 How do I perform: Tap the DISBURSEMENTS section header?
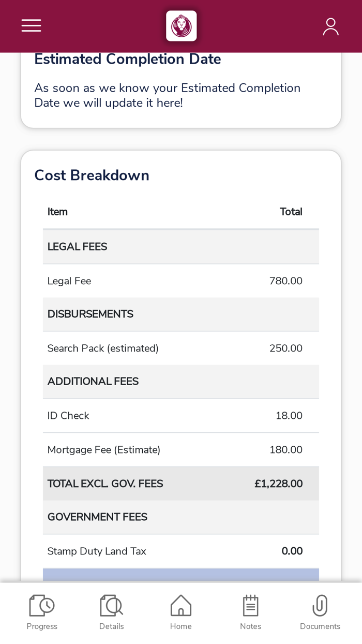click(181, 314)
